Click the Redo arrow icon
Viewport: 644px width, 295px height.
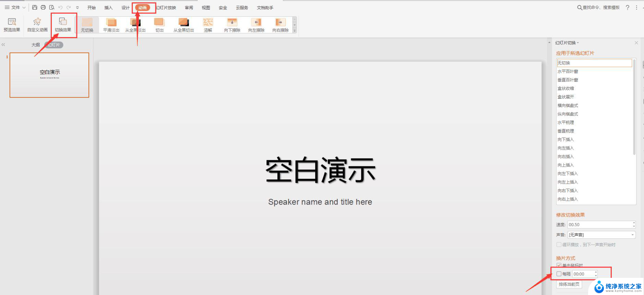69,7
